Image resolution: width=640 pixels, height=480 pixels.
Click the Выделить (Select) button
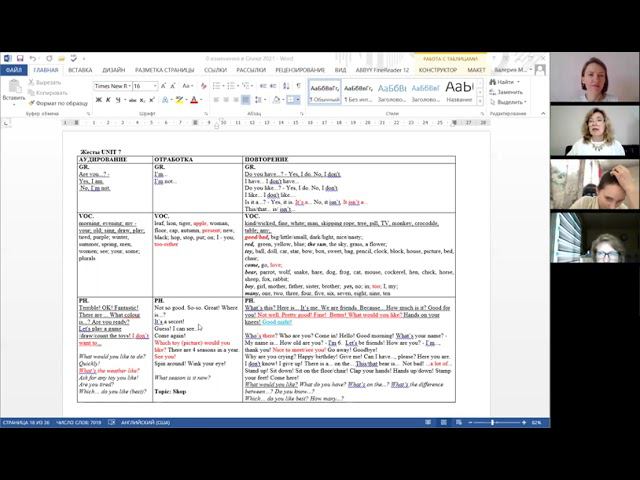pyautogui.click(x=509, y=102)
